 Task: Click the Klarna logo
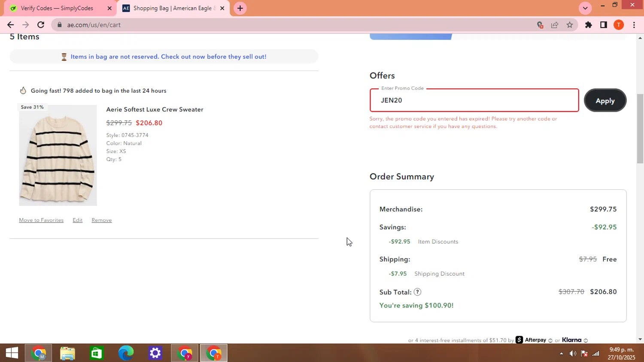click(571, 340)
